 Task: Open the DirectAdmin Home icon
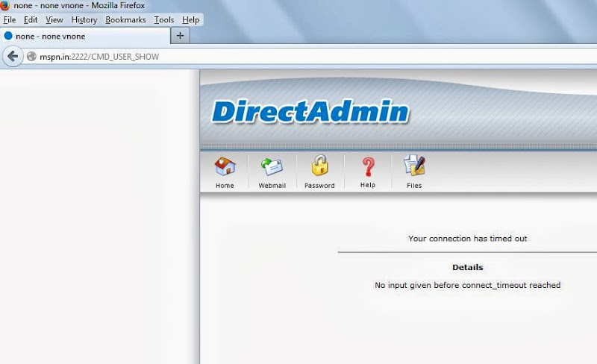[225, 166]
